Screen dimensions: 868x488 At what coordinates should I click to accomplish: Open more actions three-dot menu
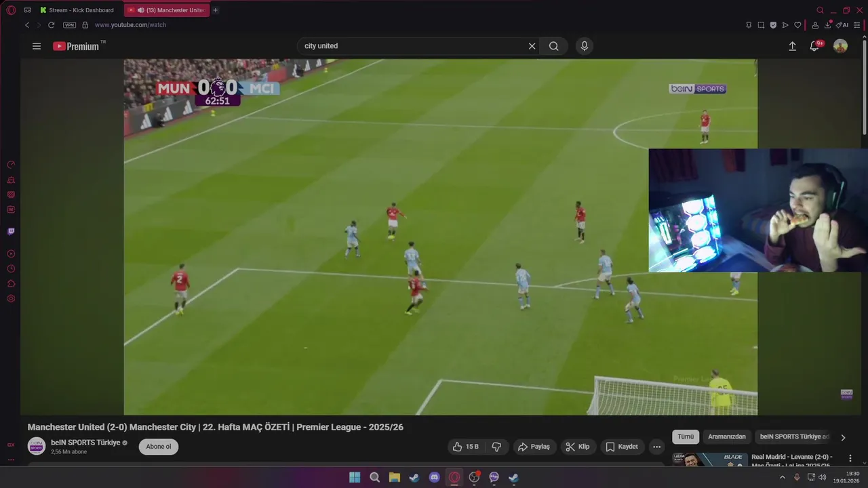click(656, 447)
